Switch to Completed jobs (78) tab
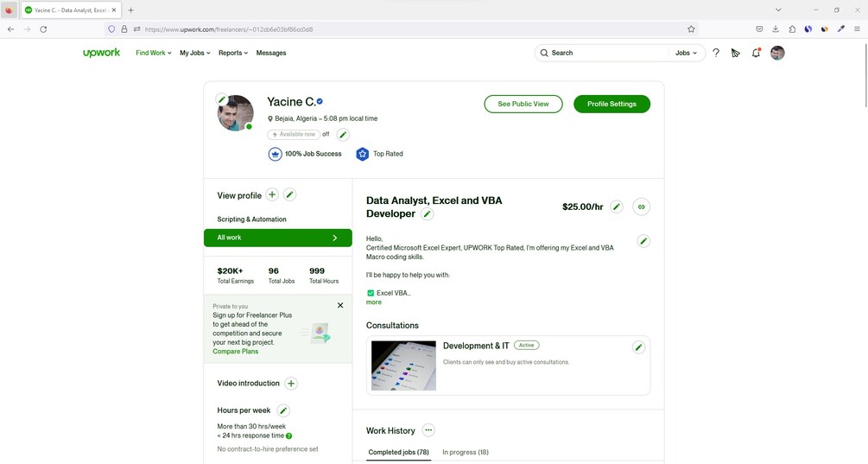 (x=398, y=453)
